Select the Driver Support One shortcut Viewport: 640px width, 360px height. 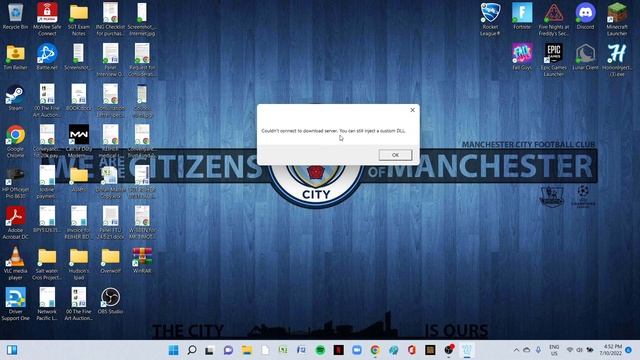pyautogui.click(x=16, y=304)
